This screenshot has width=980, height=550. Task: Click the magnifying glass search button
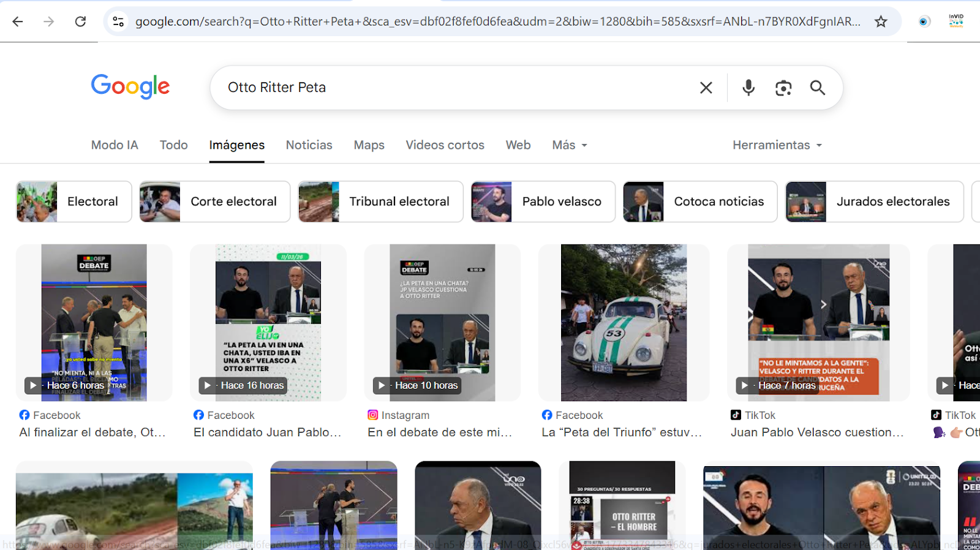pyautogui.click(x=817, y=88)
